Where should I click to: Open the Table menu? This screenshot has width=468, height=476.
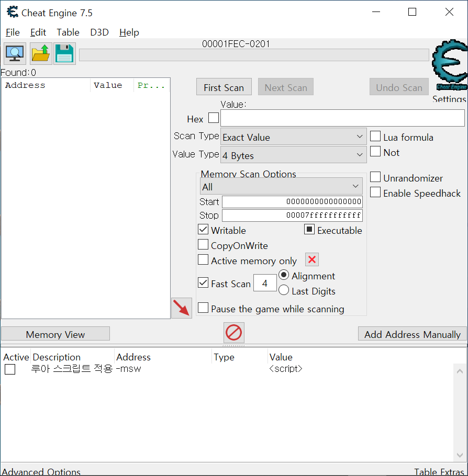[68, 32]
